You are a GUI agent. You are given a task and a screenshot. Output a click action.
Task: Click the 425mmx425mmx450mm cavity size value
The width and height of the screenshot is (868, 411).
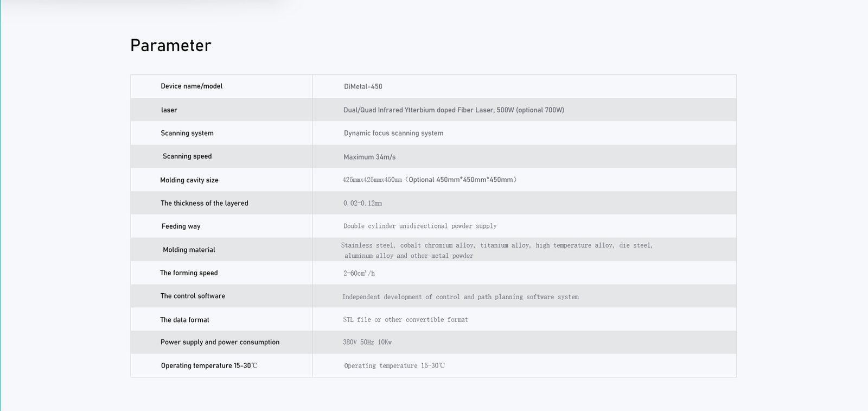(x=372, y=180)
